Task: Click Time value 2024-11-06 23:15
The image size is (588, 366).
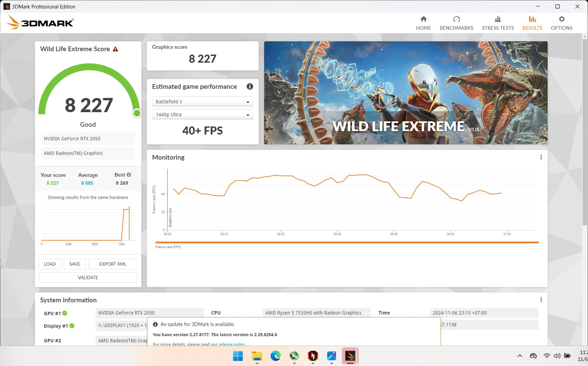Action: 484,313
